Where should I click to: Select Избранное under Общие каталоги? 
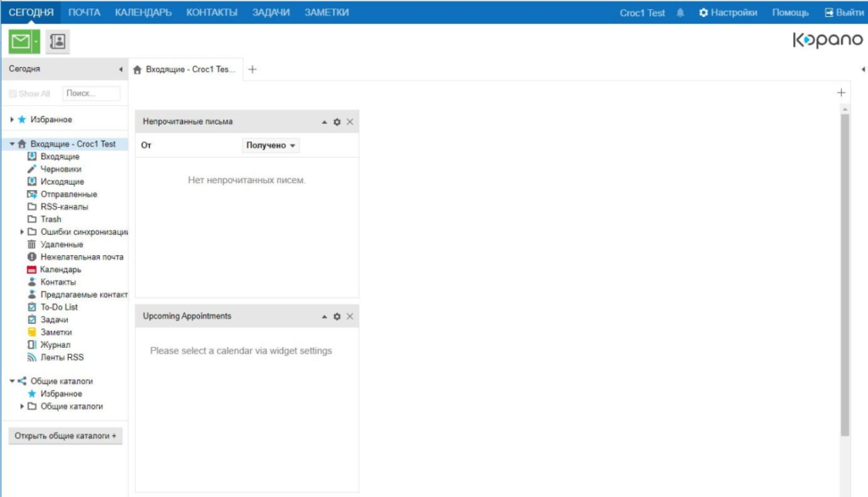(61, 394)
